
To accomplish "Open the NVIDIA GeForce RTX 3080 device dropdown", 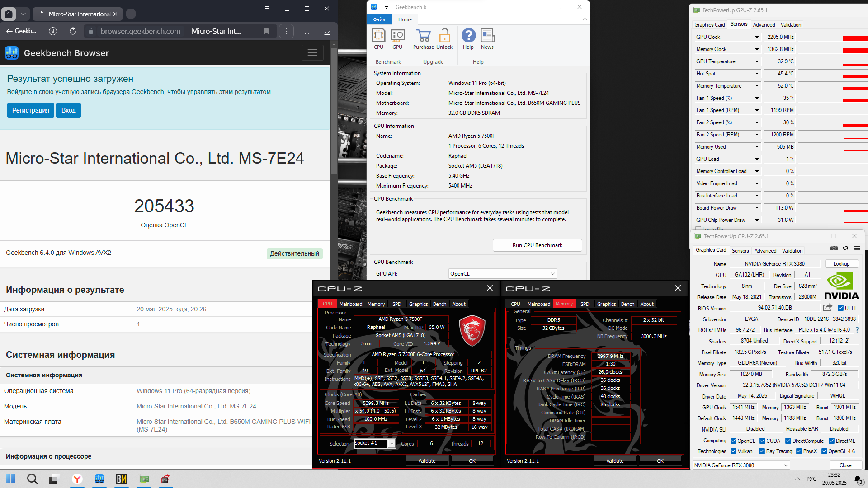I will pos(741,465).
